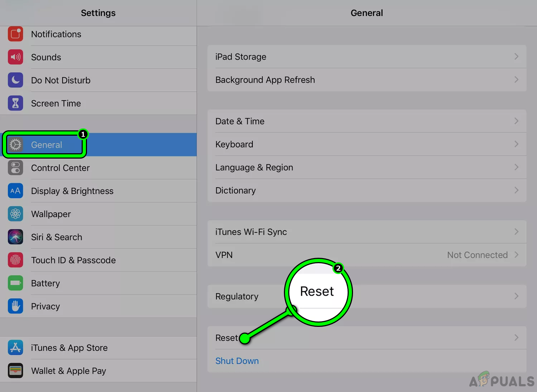Open Notifications settings via its red bell icon
Viewport: 537px width, 392px height.
15,34
